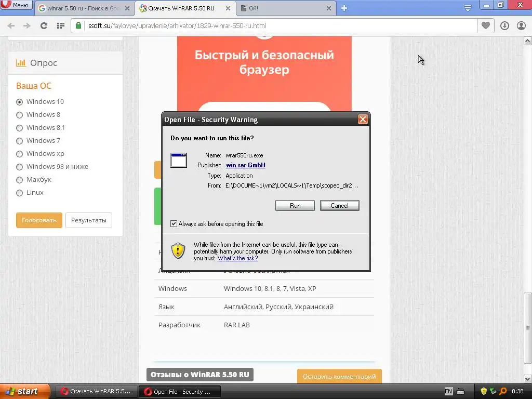The height and width of the screenshot is (399, 532).
Task: Select Windows 8 radio option
Action: tap(19, 115)
